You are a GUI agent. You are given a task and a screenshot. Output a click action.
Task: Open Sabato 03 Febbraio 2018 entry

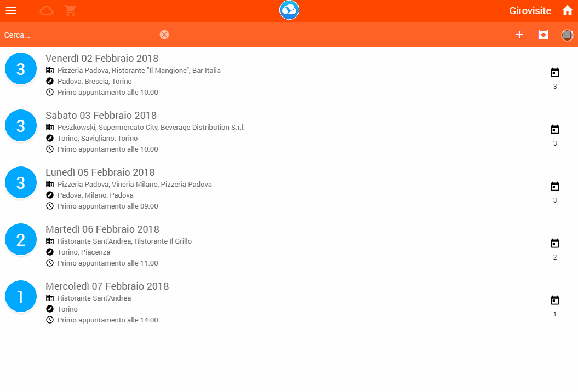tap(289, 132)
